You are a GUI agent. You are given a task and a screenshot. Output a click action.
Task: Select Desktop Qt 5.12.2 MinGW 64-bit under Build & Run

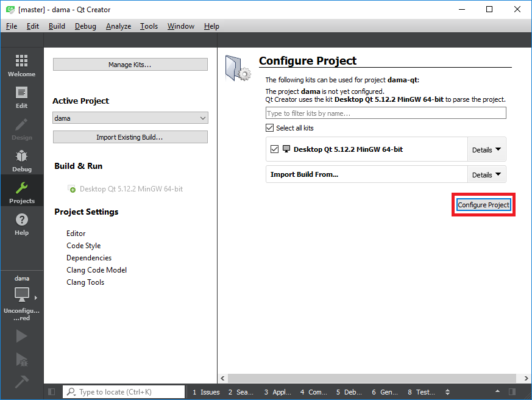[x=131, y=189]
